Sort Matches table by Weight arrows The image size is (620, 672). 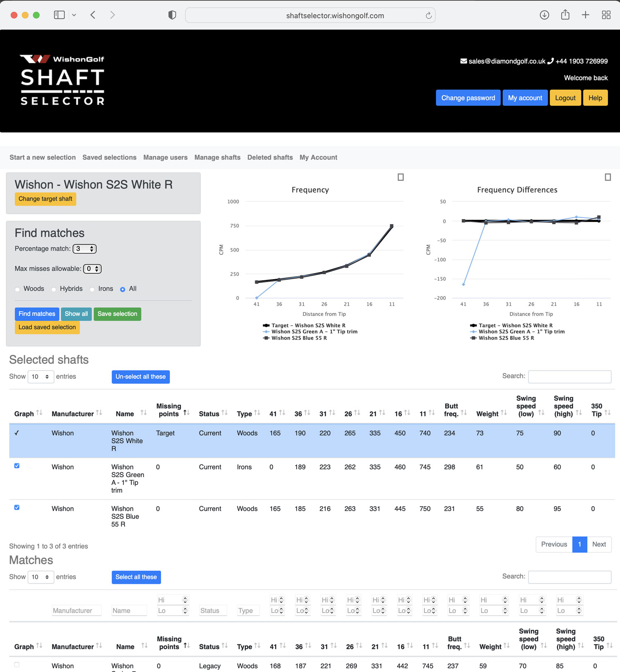point(507,646)
